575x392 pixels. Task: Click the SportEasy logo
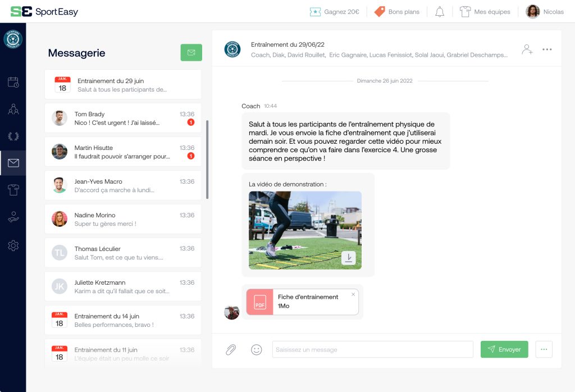click(x=44, y=11)
